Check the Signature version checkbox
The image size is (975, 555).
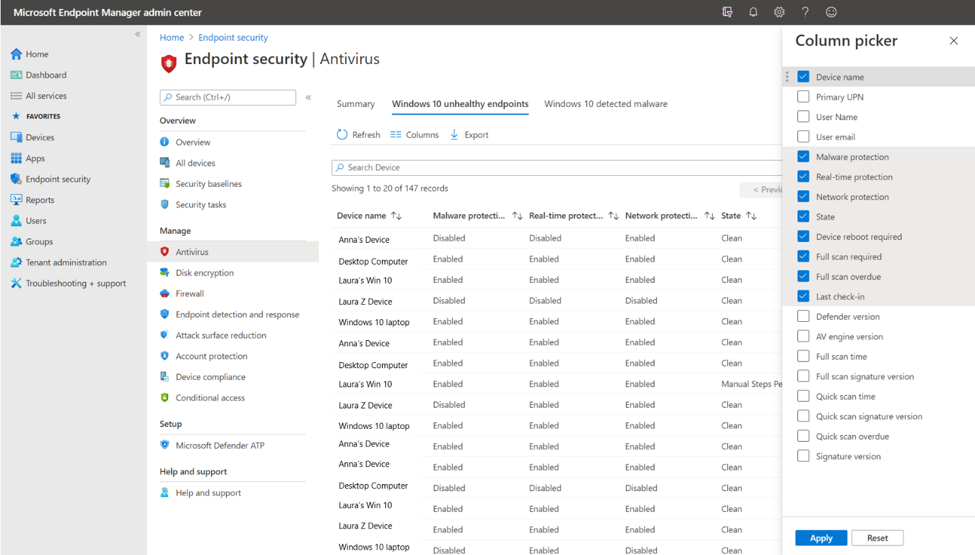pos(803,456)
